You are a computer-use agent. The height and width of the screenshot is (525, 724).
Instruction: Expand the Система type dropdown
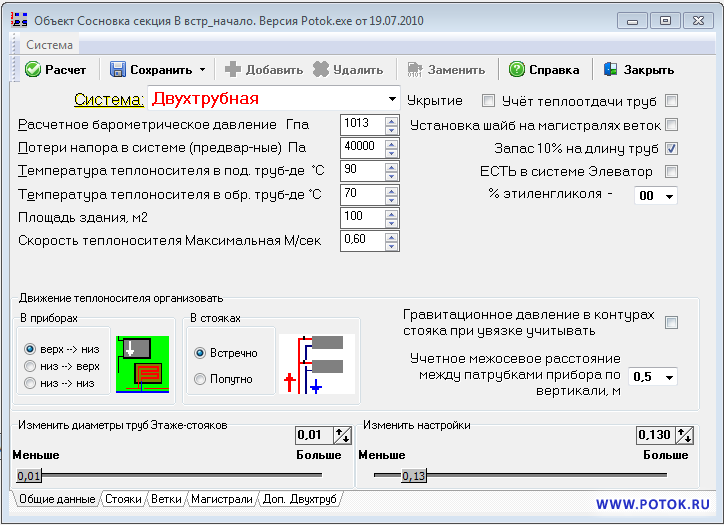392,99
